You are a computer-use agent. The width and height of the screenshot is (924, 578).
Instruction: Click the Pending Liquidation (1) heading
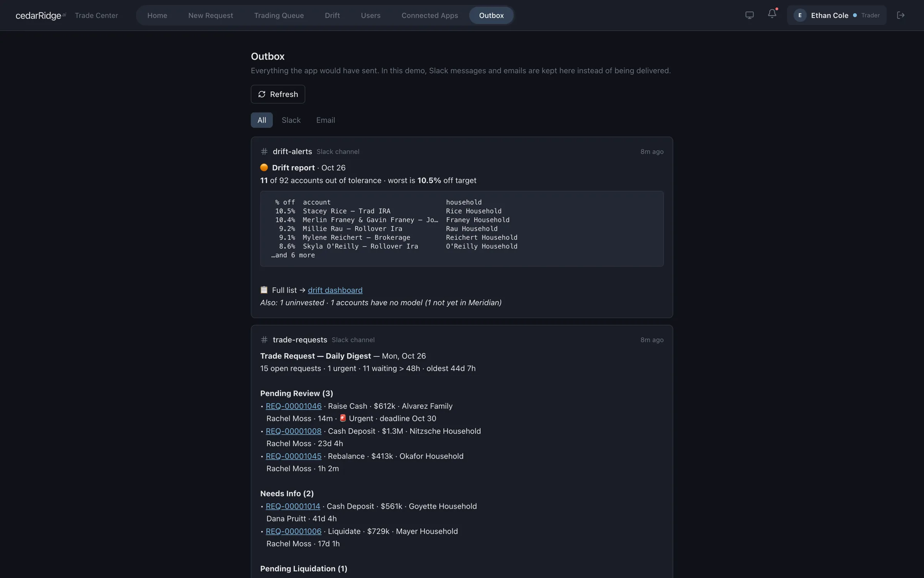(303, 569)
